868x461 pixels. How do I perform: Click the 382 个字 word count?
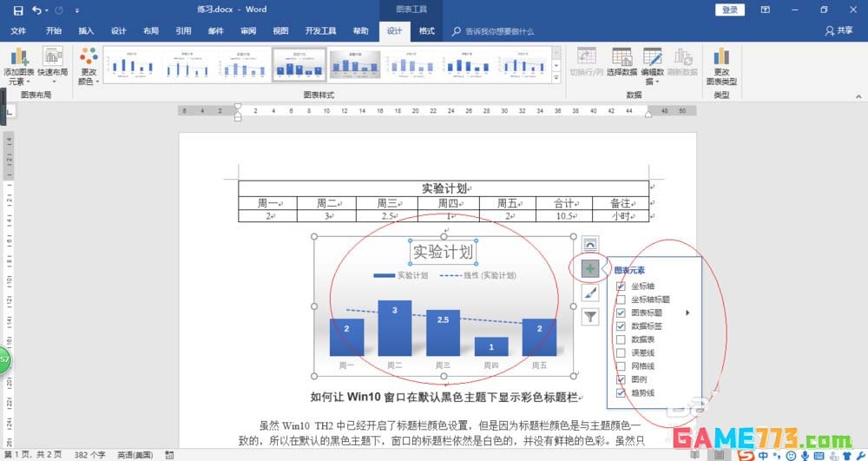(89, 455)
